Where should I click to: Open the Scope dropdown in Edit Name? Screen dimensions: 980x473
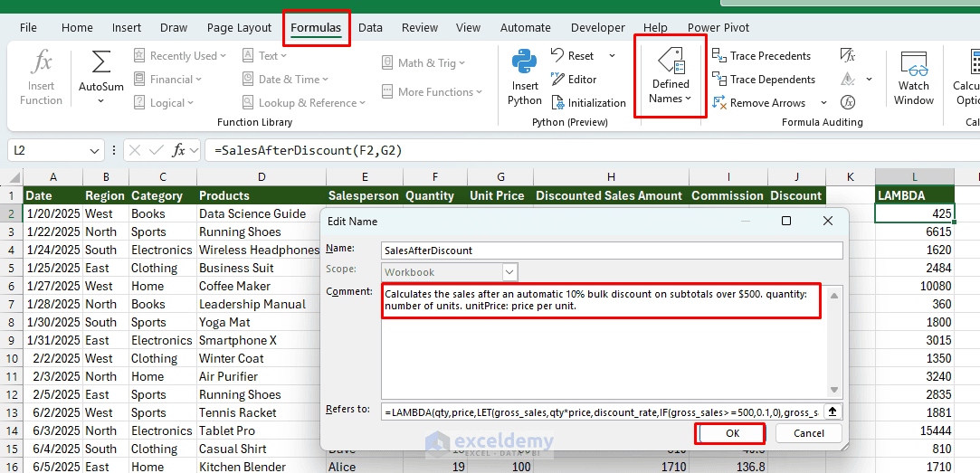510,272
